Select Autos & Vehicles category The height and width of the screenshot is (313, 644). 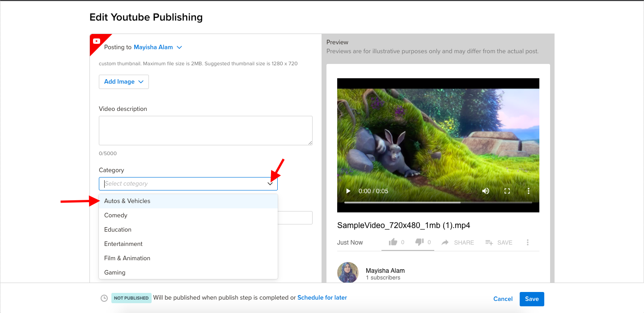point(188,201)
